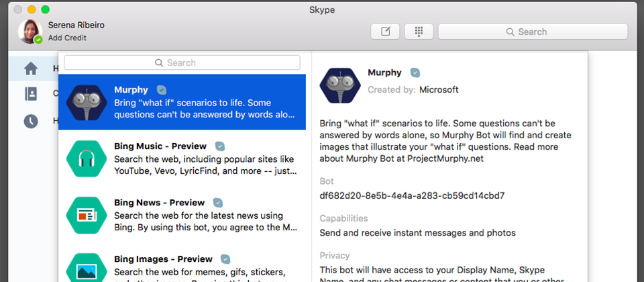Image resolution: width=644 pixels, height=282 pixels.
Task: Click Serena Ribeiro's profile avatar
Action: click(30, 32)
